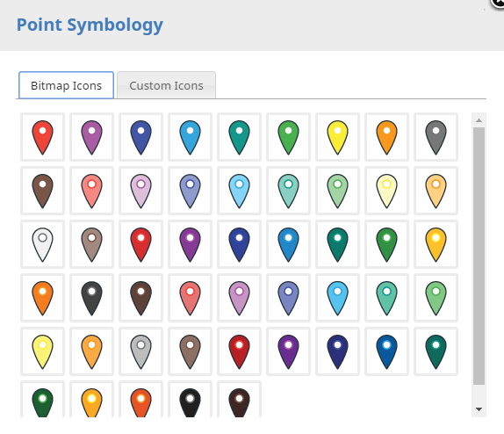504x434 pixels.
Task: Choose the purple pin in the first row
Action: tap(91, 137)
